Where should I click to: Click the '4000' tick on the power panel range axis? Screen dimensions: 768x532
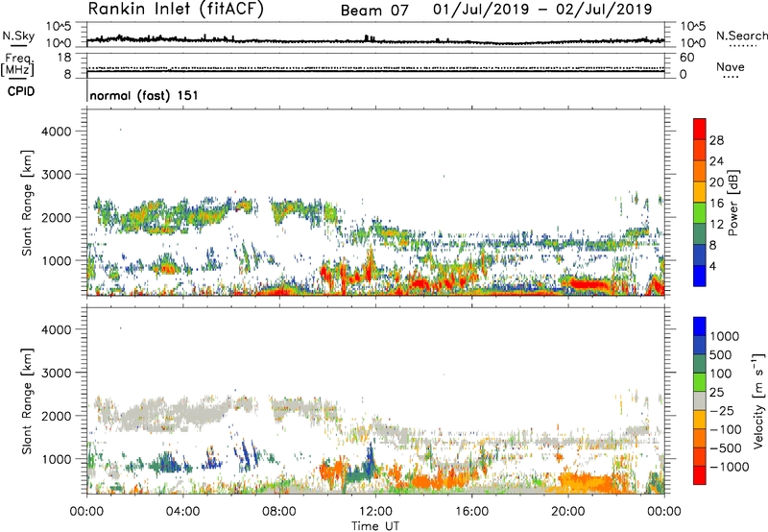(x=57, y=132)
